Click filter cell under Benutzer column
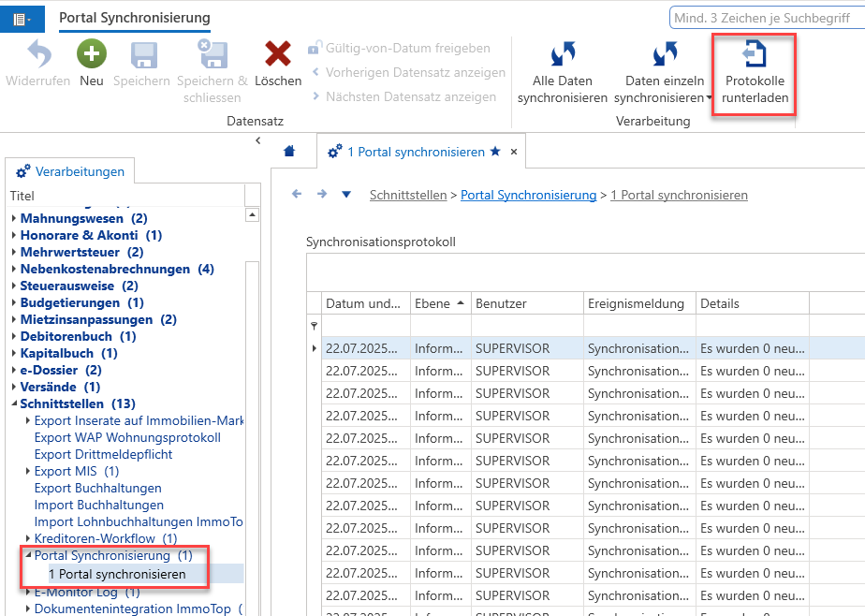The width and height of the screenshot is (865, 616). 527,326
